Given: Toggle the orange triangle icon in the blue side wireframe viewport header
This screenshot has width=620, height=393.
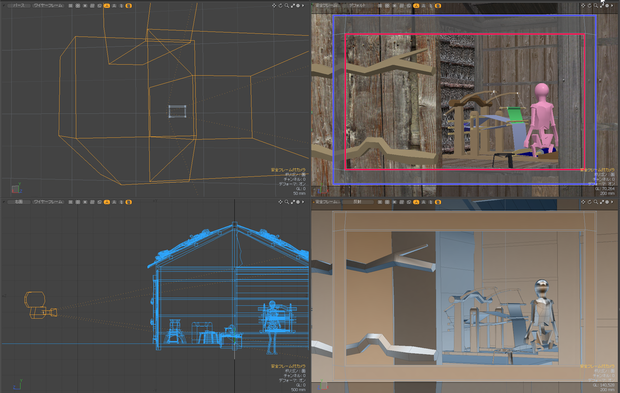Looking at the screenshot, I should (x=107, y=202).
